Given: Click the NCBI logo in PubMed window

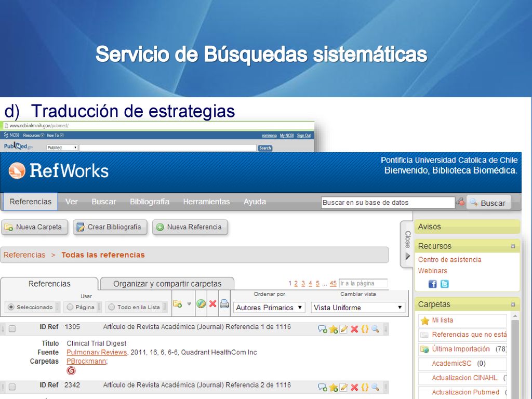Looking at the screenshot, I should tap(11, 135).
